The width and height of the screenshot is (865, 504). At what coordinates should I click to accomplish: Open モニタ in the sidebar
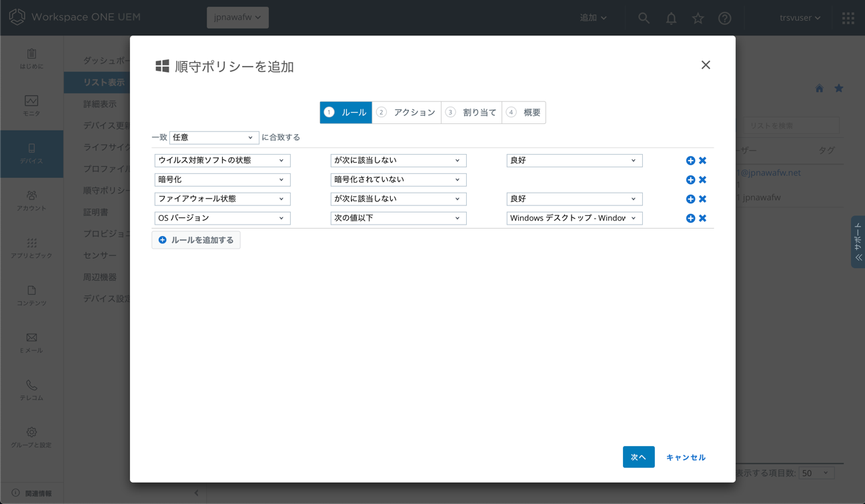tap(31, 106)
